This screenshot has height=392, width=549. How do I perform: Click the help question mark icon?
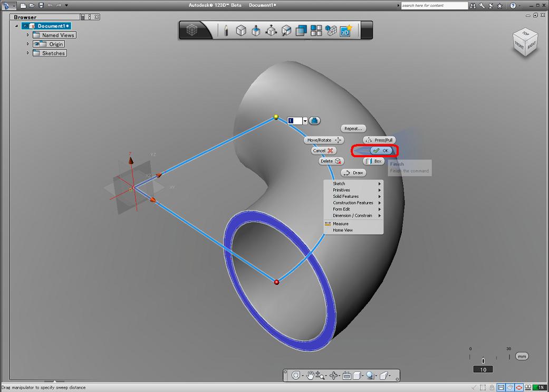pyautogui.click(x=513, y=5)
